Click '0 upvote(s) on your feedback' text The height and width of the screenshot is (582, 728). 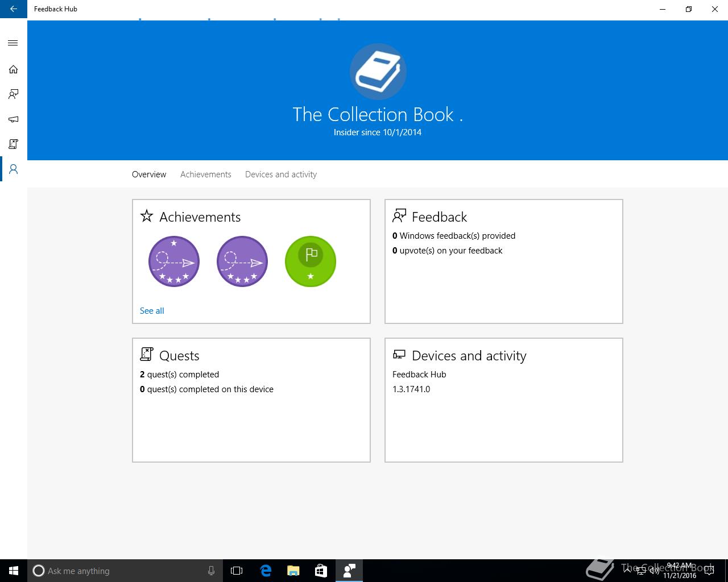click(448, 251)
